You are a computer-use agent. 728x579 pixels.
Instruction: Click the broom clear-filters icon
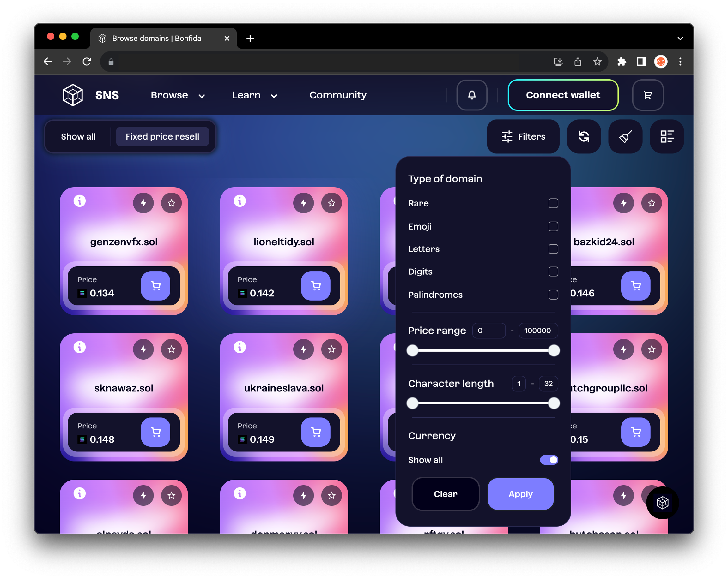625,137
